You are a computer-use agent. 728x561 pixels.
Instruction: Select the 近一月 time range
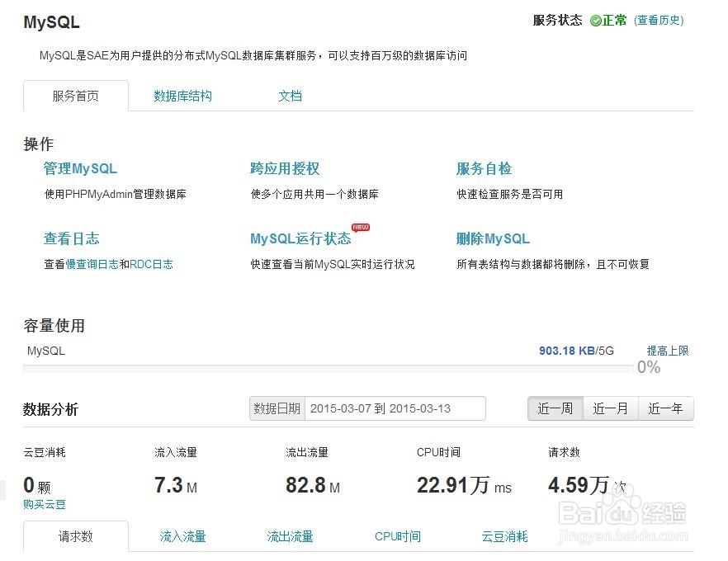[610, 408]
